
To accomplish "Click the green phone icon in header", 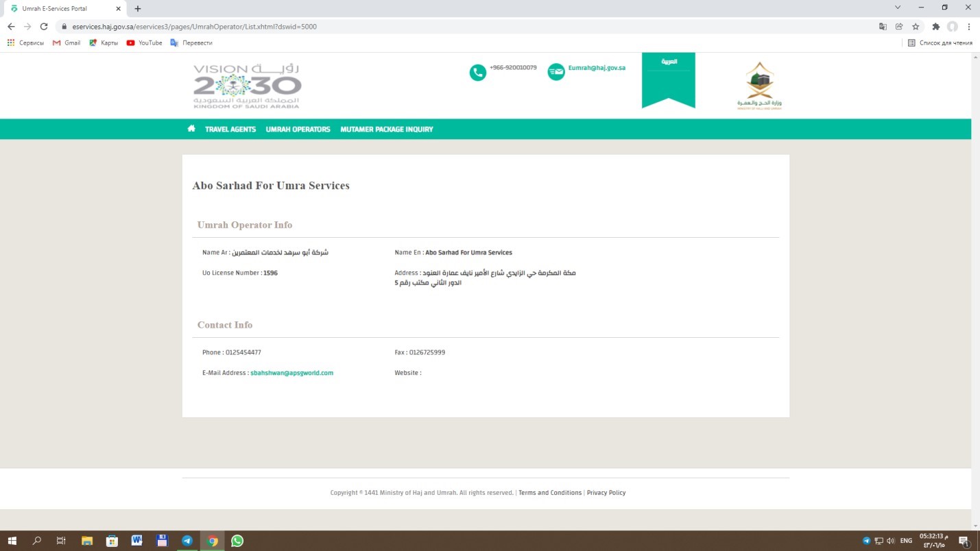I will [x=477, y=72].
